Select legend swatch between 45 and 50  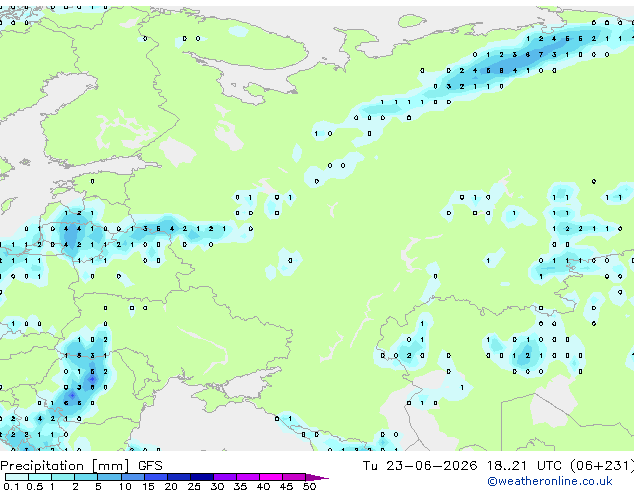[x=294, y=477]
